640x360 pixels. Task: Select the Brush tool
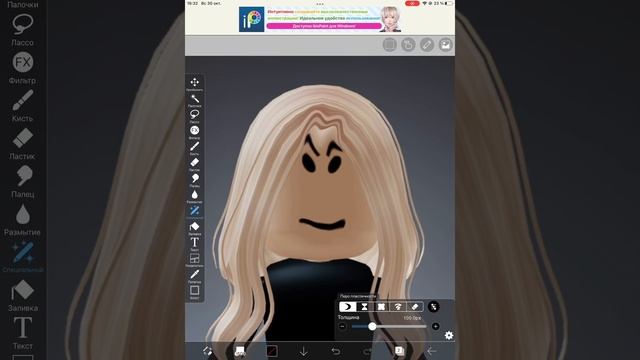point(195,147)
